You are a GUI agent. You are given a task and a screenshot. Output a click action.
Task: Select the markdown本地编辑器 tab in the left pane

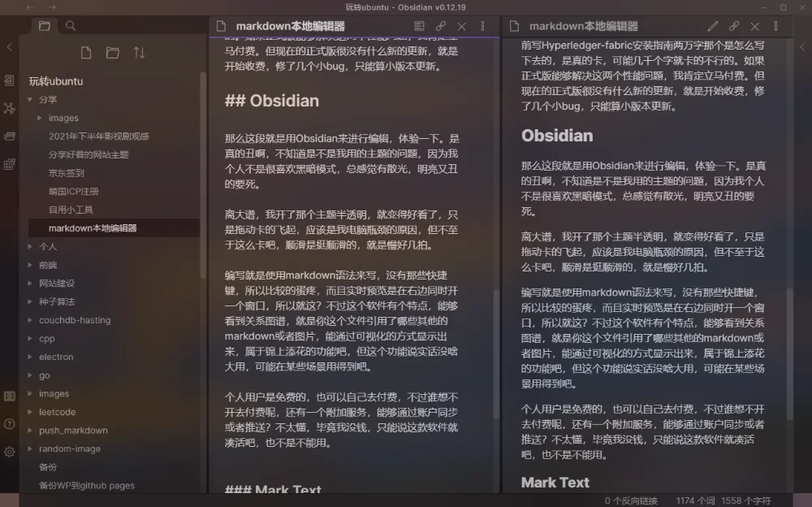tap(288, 25)
